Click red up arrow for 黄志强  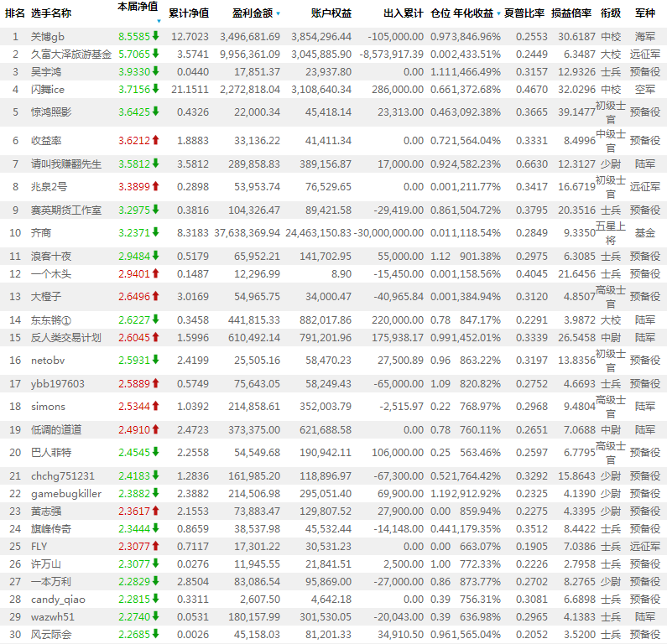click(x=156, y=511)
